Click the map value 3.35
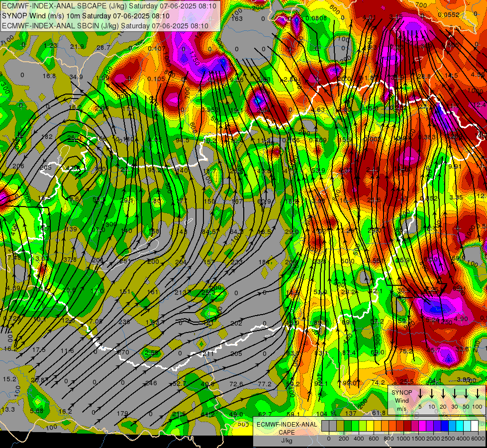 456,198
